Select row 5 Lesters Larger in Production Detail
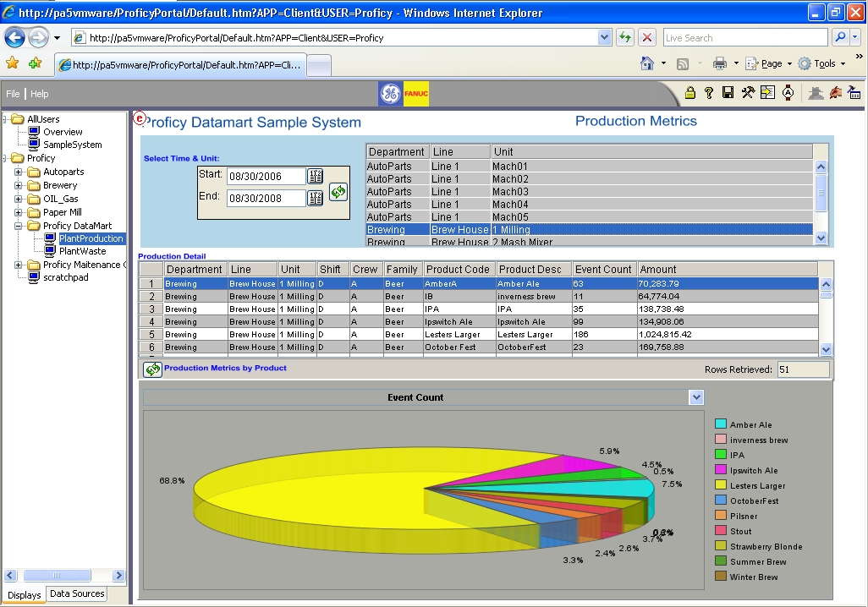Image resolution: width=868 pixels, height=607 pixels. (479, 334)
